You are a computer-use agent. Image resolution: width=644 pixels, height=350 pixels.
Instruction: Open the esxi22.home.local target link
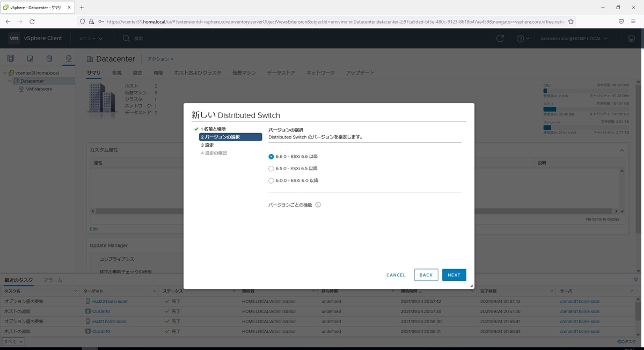point(109,302)
